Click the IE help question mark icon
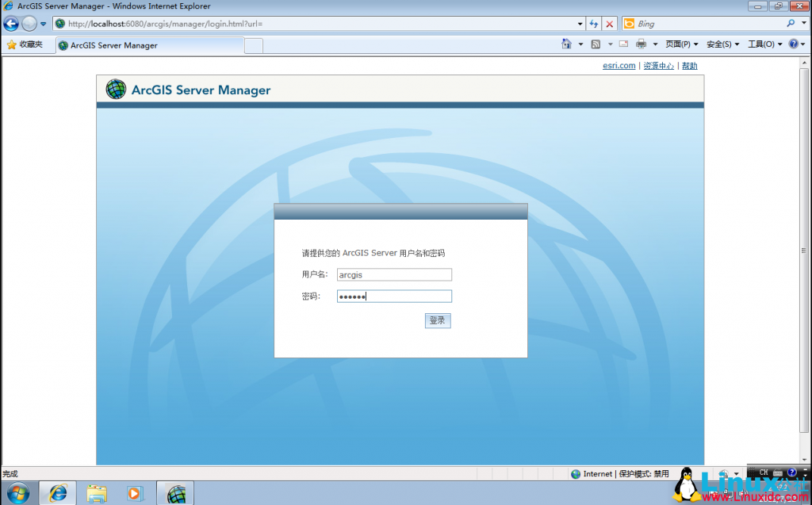Image resolution: width=812 pixels, height=505 pixels. click(x=794, y=44)
